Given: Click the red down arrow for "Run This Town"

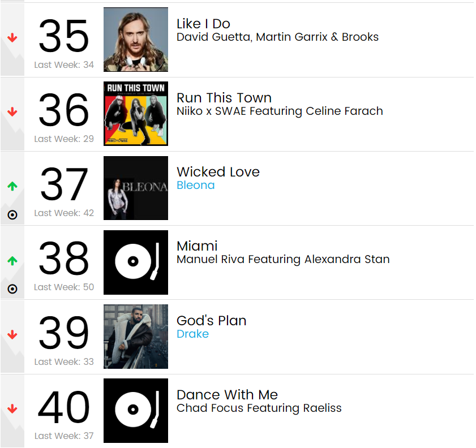Looking at the screenshot, I should (12, 110).
